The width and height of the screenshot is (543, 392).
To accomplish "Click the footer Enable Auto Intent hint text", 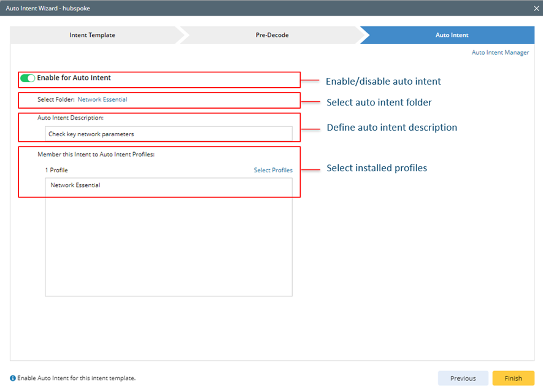I will (x=77, y=379).
